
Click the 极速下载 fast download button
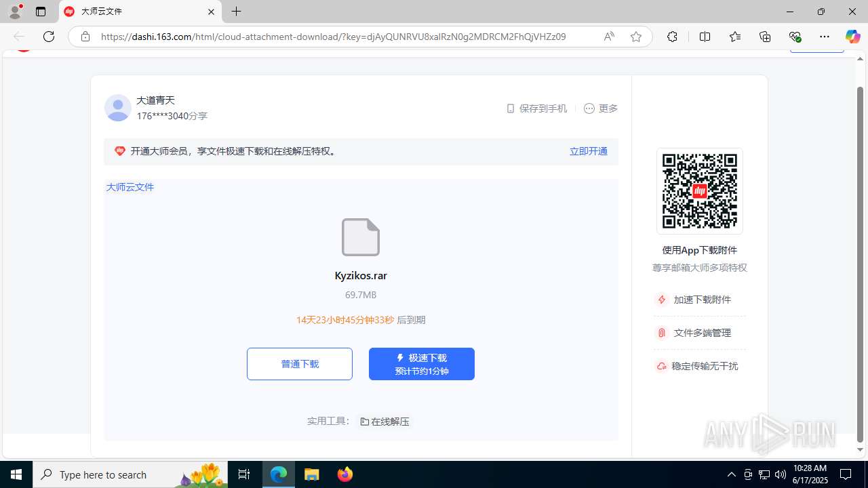422,364
